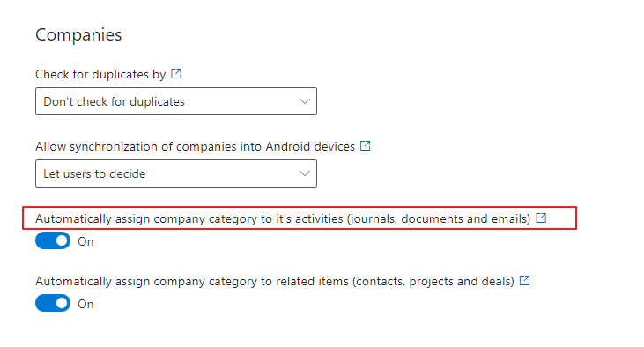Expand the Let users to decide dropdown
644x347 pixels.
coord(176,173)
